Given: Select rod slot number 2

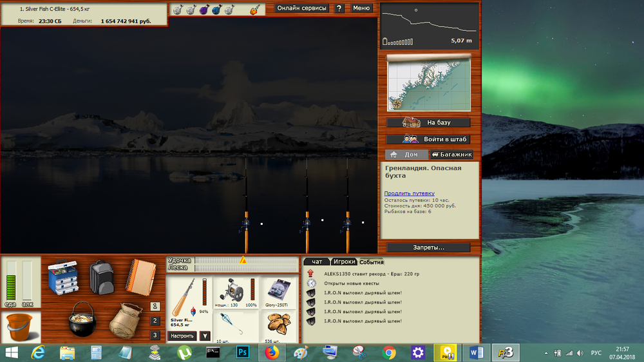Looking at the screenshot, I should tap(155, 321).
